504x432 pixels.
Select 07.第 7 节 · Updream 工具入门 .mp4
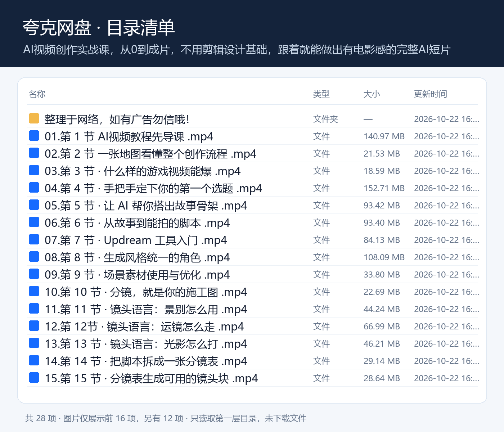pos(136,240)
